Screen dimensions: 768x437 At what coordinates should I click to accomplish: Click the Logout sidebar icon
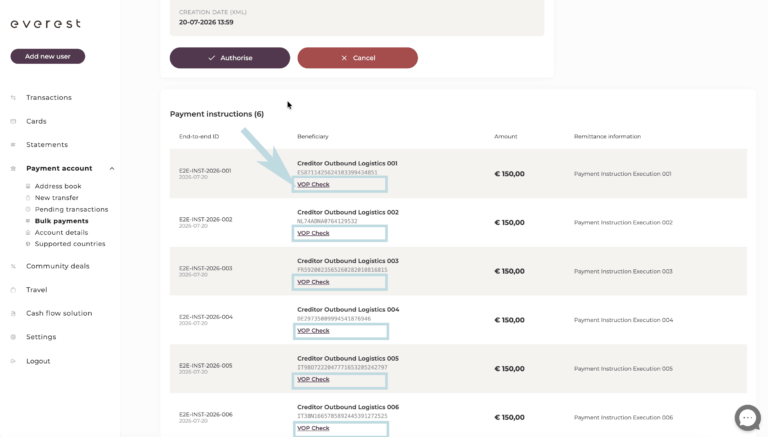click(13, 361)
